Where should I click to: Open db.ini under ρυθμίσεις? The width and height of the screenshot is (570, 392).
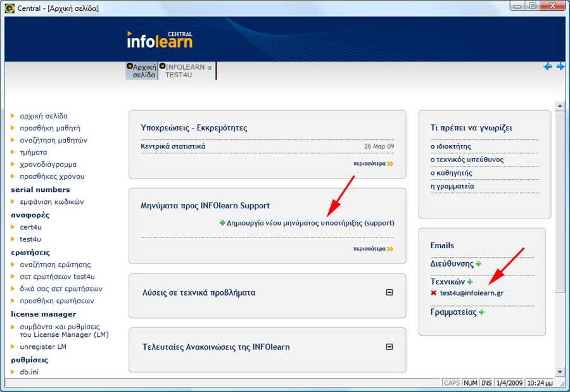(29, 372)
